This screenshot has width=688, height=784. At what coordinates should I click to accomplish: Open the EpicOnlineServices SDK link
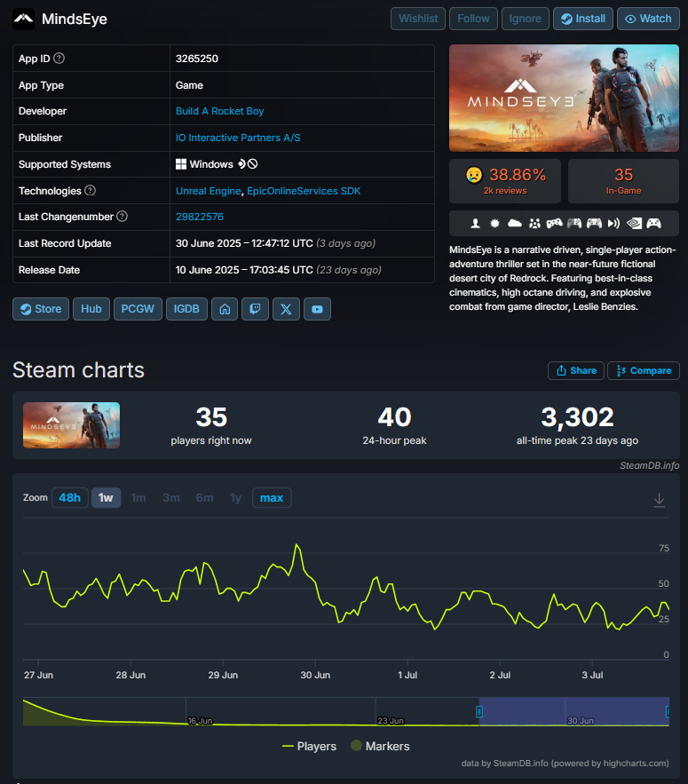(304, 191)
